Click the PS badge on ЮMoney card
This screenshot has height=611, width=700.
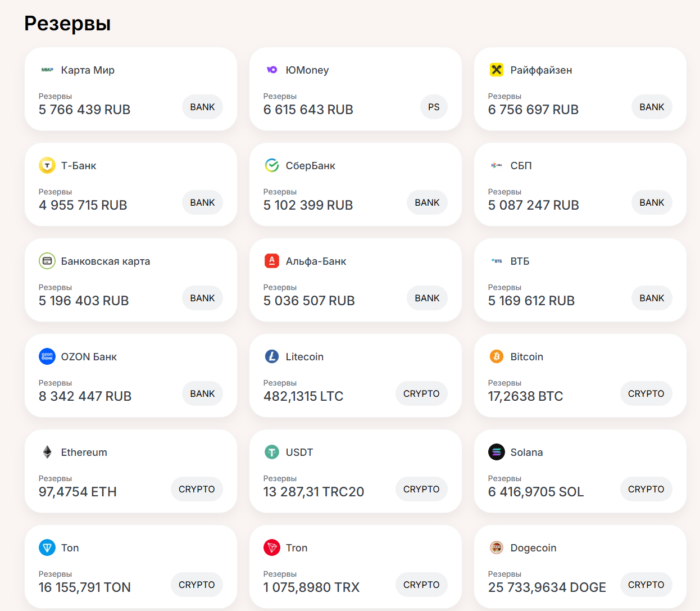pos(434,107)
